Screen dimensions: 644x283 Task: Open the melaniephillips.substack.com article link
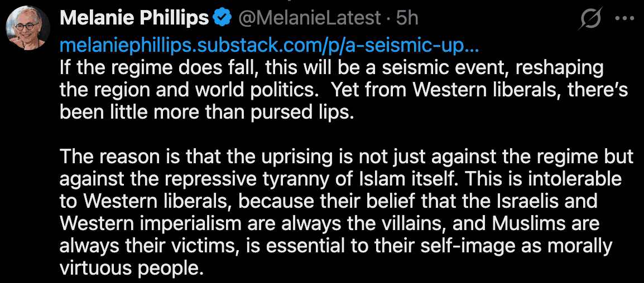click(x=269, y=45)
